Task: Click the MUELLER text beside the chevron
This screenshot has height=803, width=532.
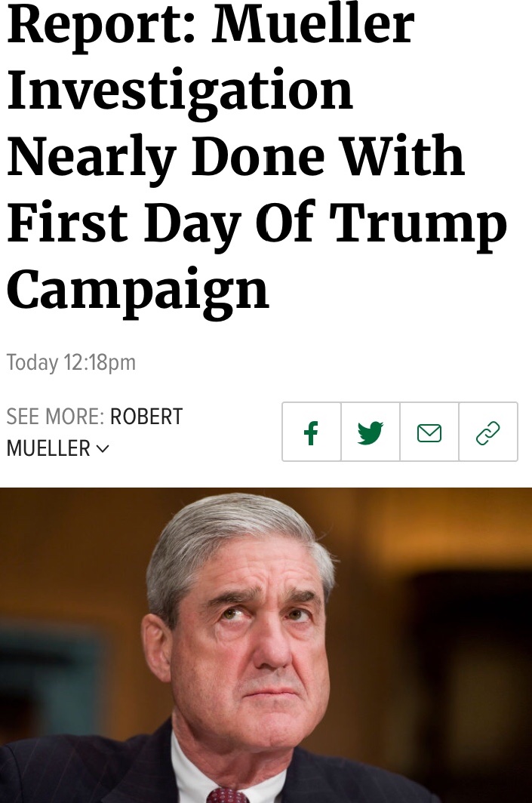Action: click(48, 449)
